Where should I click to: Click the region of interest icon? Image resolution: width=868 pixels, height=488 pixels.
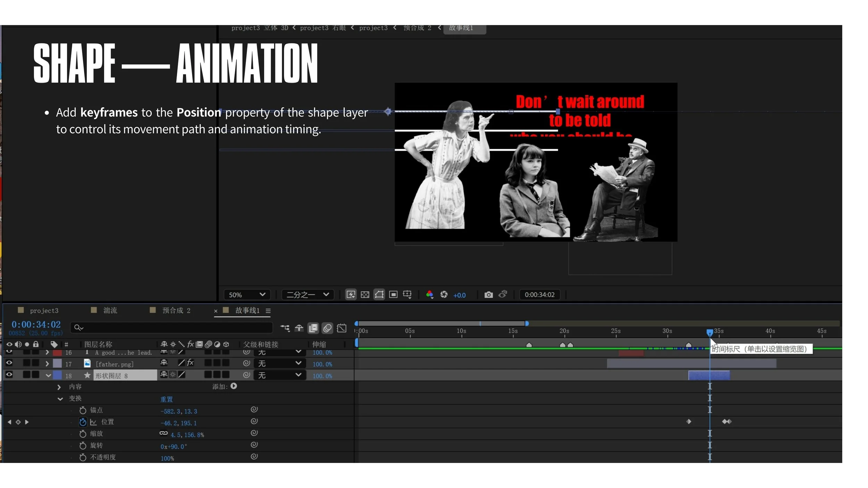(x=393, y=295)
